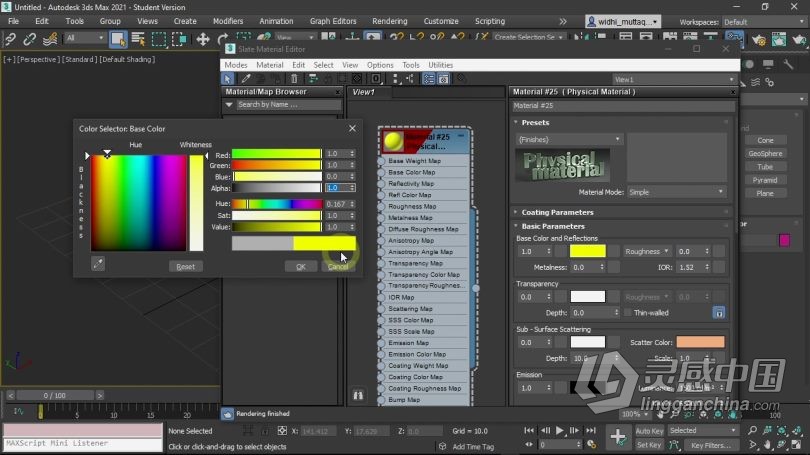Click the Rectangular Selection Region icon
Screen dimensions: 810x455
pyautogui.click(x=159, y=39)
